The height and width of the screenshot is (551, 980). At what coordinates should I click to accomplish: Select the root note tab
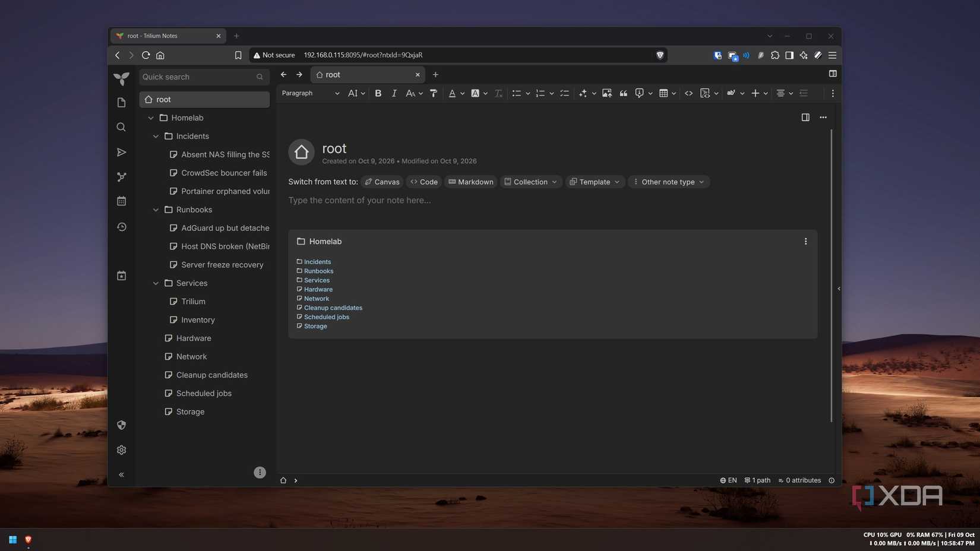point(368,75)
